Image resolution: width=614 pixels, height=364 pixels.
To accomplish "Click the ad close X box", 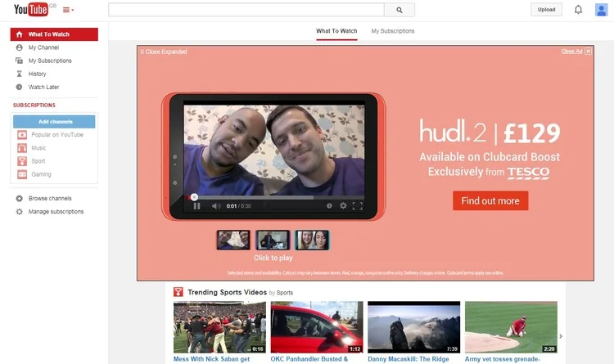I will point(588,52).
